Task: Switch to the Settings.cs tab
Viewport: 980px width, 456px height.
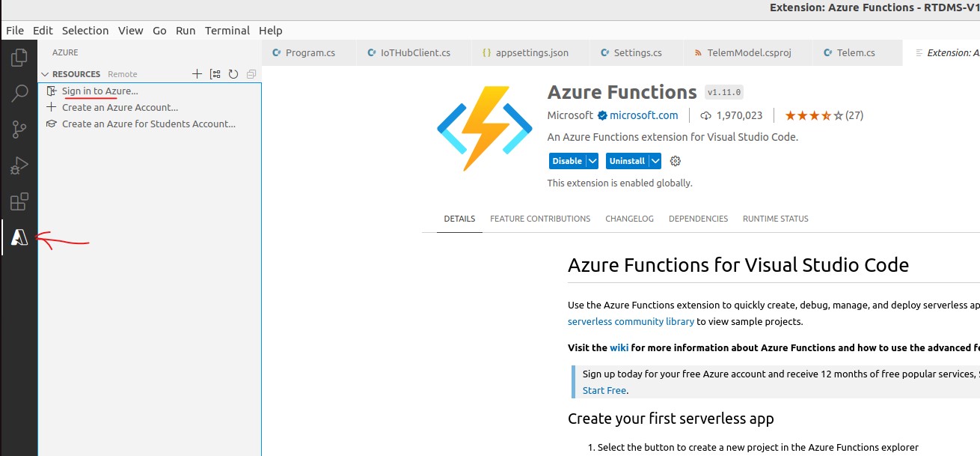Action: pyautogui.click(x=637, y=53)
